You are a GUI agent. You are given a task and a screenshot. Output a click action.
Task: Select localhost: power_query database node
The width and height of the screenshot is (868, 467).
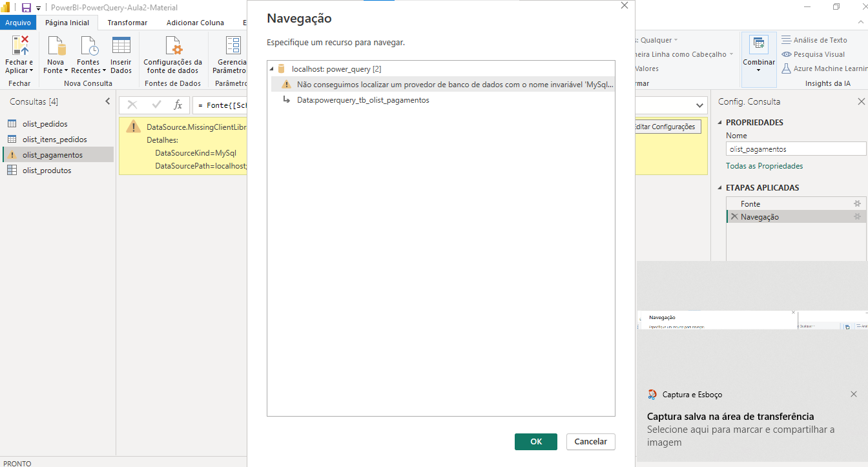click(x=336, y=69)
